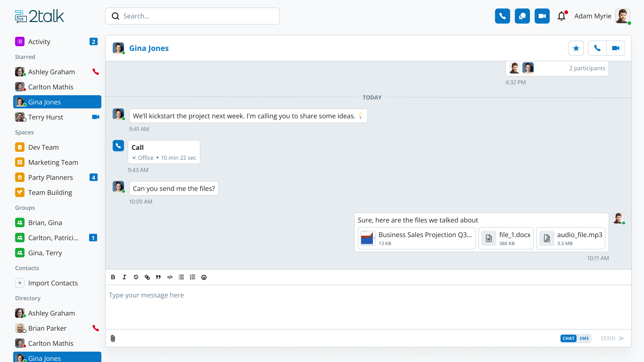Open the Team Building space
Viewport: 644px width, 362px height.
[57, 192]
